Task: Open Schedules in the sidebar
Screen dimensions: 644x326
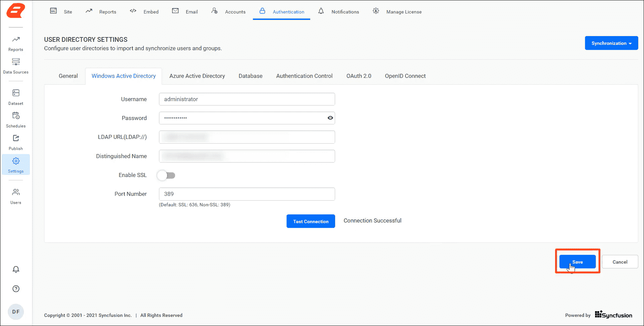Action: point(16,120)
